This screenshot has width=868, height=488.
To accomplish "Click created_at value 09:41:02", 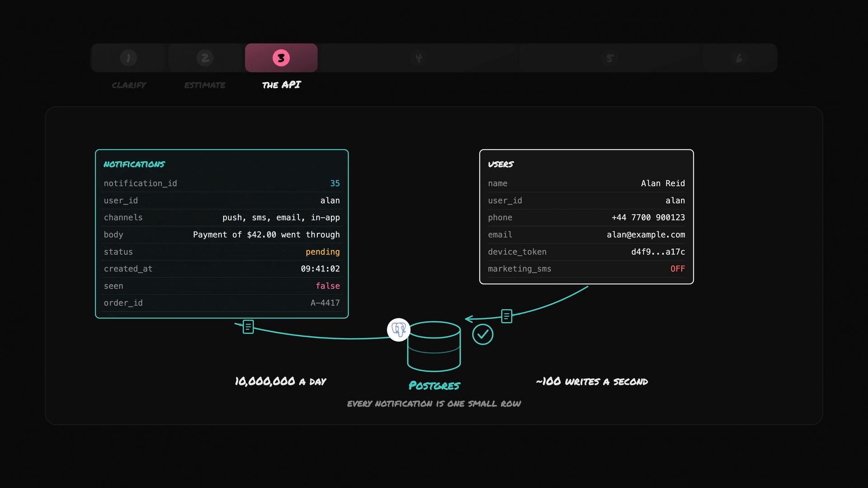I will coord(321,268).
